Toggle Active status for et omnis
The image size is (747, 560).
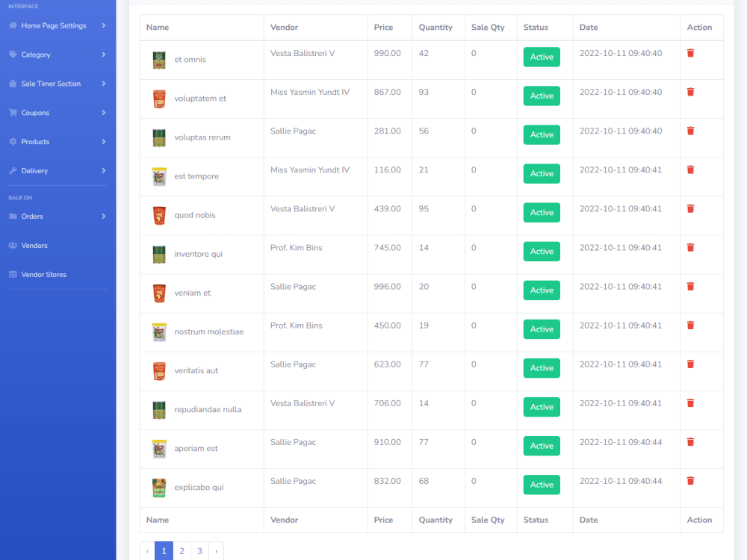click(542, 57)
